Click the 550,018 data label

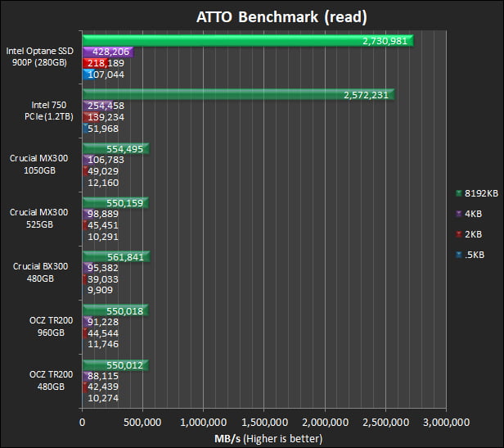click(124, 311)
